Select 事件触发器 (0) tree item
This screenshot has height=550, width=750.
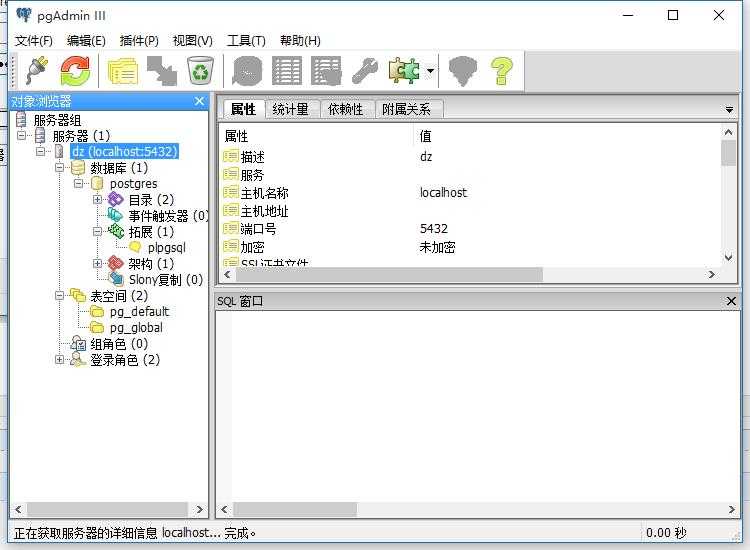tap(168, 216)
